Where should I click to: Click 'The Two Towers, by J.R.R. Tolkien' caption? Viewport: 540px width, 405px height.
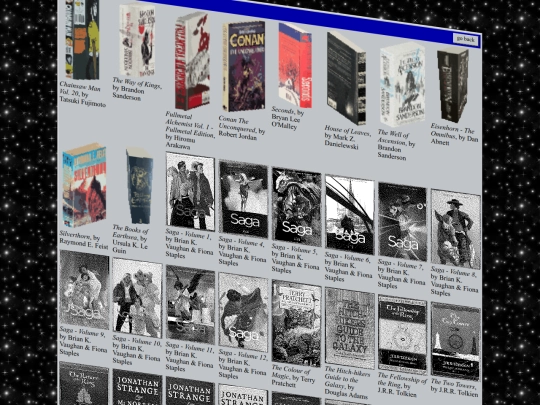pos(455,387)
